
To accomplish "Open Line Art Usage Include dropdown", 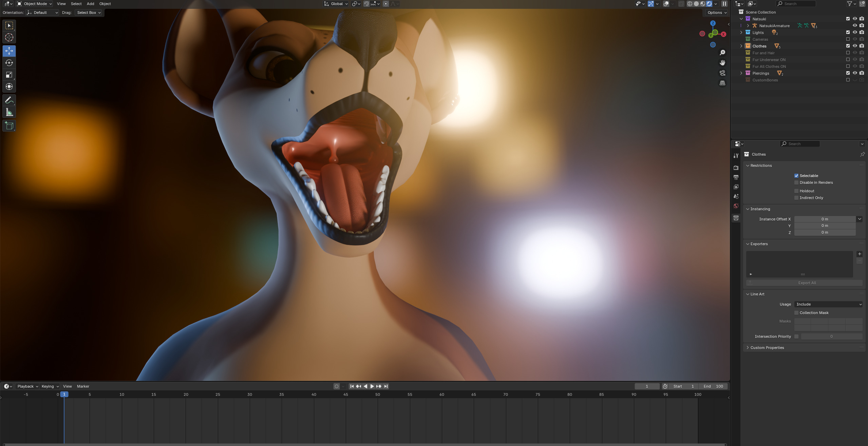I will pos(828,304).
